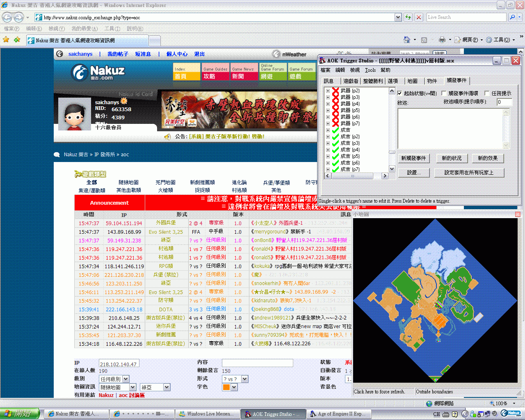Click the IE Home icon
The height and width of the screenshot is (420, 525).
point(407,40)
